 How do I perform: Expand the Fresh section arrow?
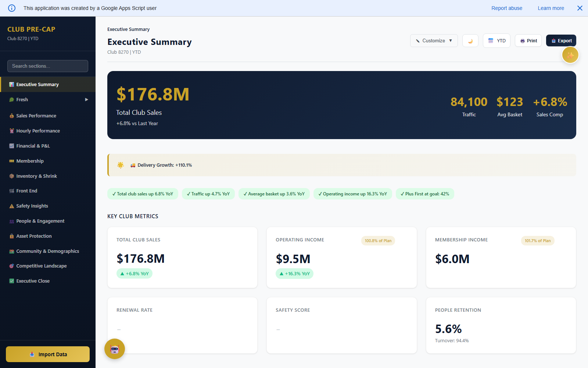coord(87,100)
